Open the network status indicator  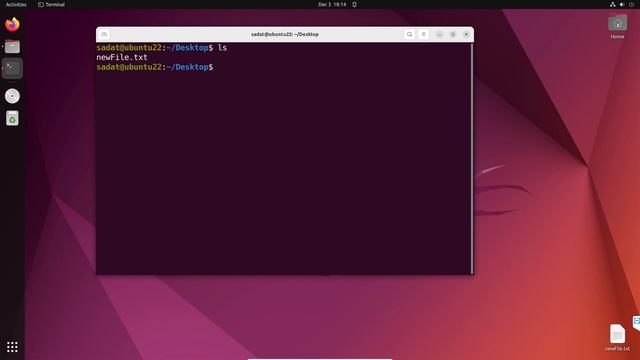(x=613, y=4)
